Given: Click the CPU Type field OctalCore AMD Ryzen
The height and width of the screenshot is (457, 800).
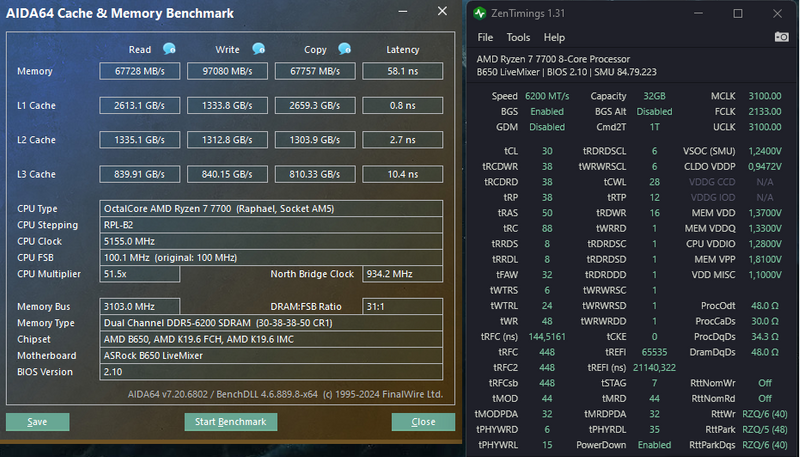Looking at the screenshot, I should pos(271,209).
